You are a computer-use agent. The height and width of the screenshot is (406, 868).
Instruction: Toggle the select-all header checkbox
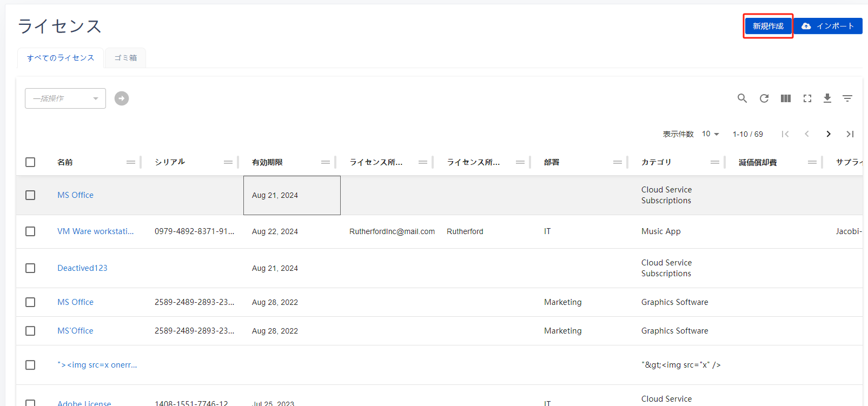[30, 162]
